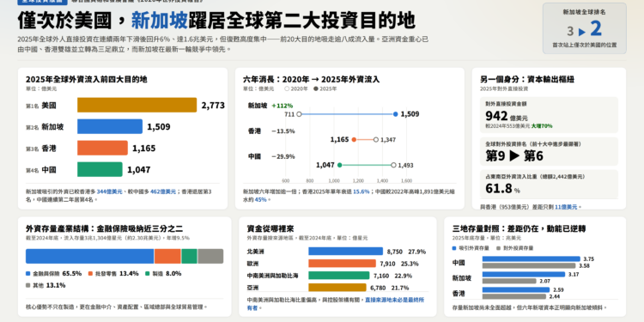Select the green 製造 segment of the stacked bar
Screen dimensions: 644x322
(190, 256)
